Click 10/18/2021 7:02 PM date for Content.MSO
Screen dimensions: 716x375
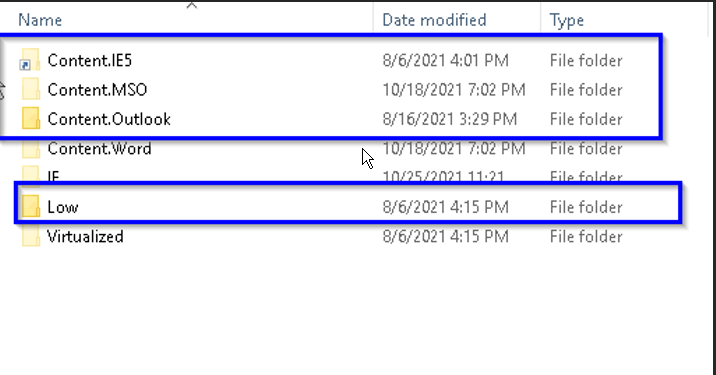454,90
